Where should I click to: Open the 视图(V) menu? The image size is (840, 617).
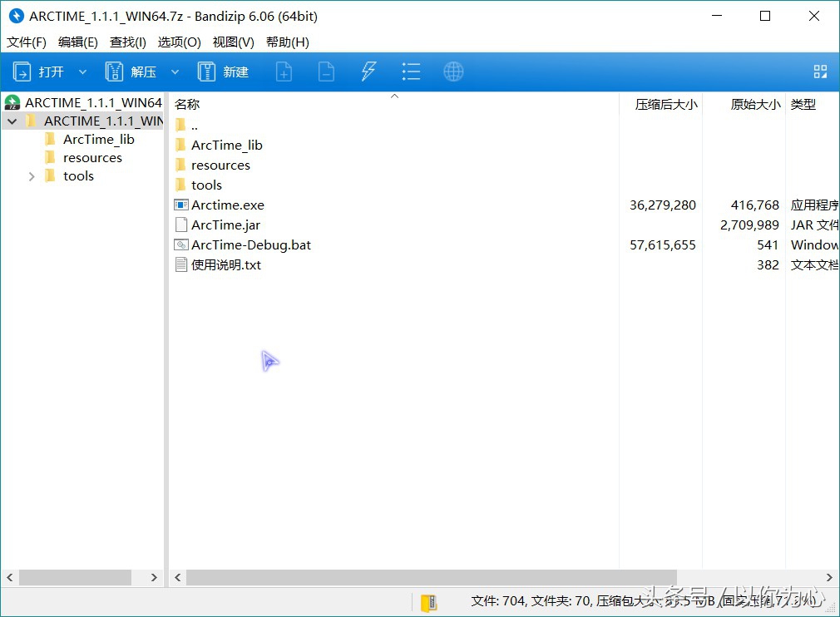tap(233, 42)
